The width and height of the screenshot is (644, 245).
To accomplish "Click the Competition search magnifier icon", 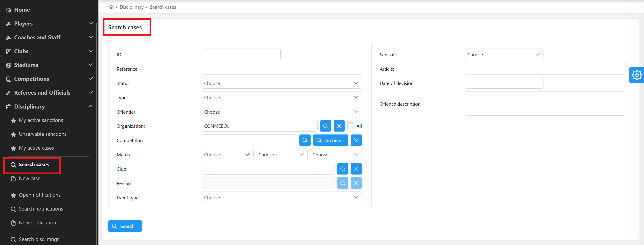I will click(x=305, y=140).
